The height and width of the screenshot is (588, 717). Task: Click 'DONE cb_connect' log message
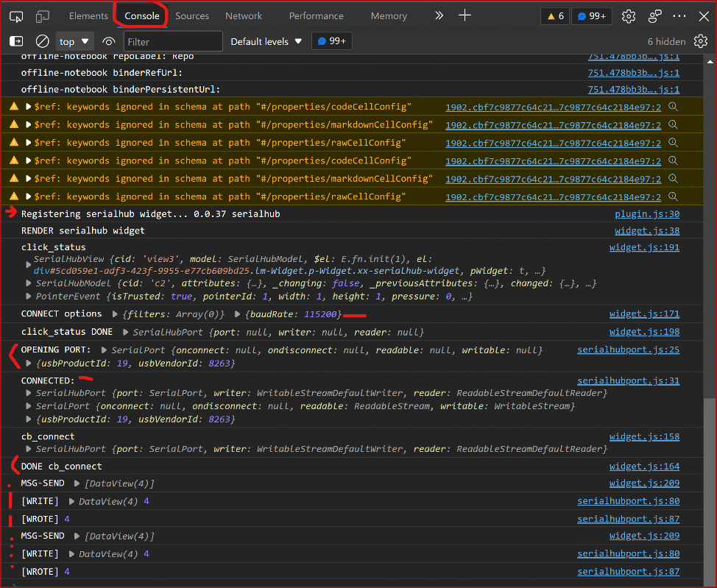coord(61,467)
